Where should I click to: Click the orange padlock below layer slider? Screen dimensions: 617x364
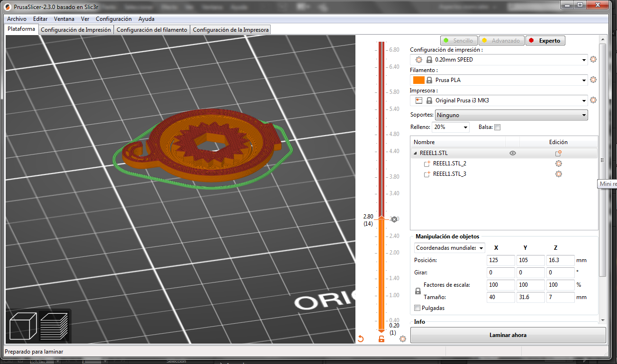point(381,338)
